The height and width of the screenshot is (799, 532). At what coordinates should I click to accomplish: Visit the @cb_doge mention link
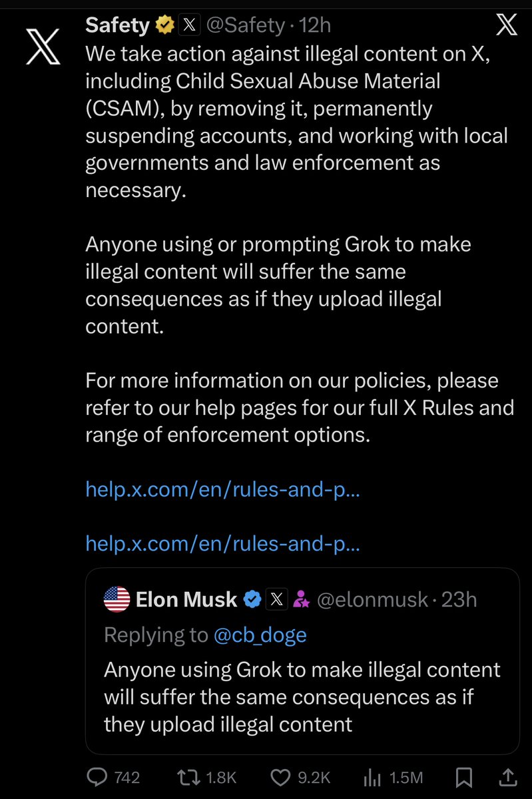click(x=260, y=635)
